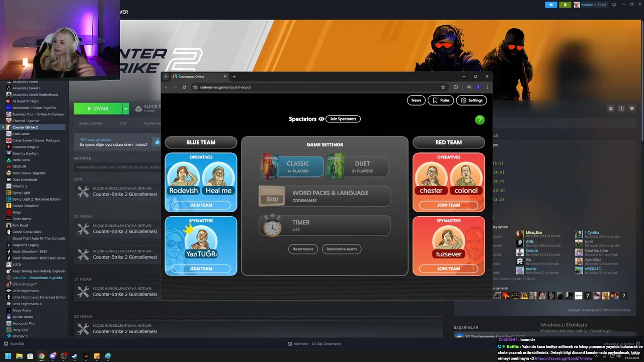
Task: Open Steam game info icon
Action: tap(621, 109)
